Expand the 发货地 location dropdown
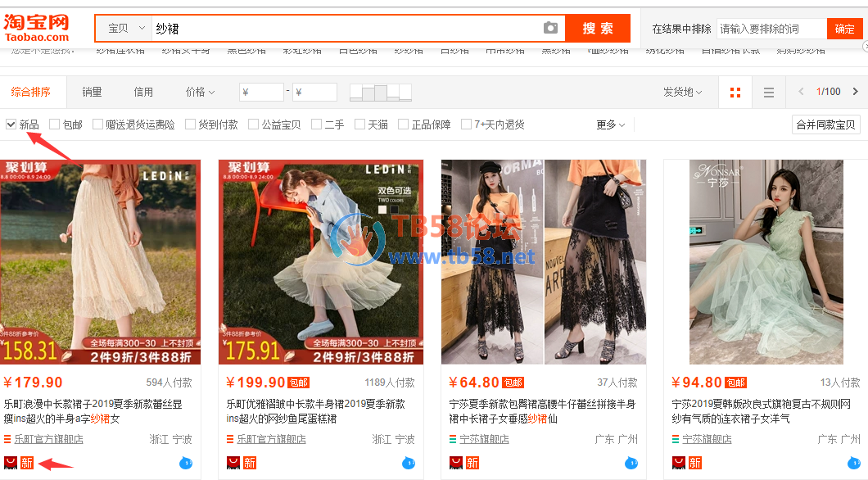Viewport: 868px width, 480px height. point(682,93)
